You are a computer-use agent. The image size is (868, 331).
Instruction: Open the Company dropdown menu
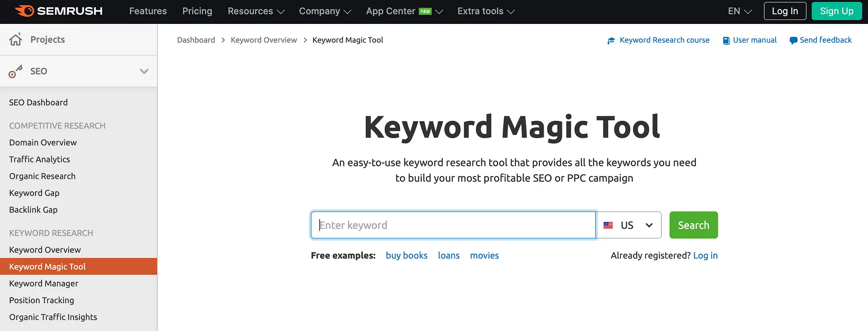click(325, 11)
